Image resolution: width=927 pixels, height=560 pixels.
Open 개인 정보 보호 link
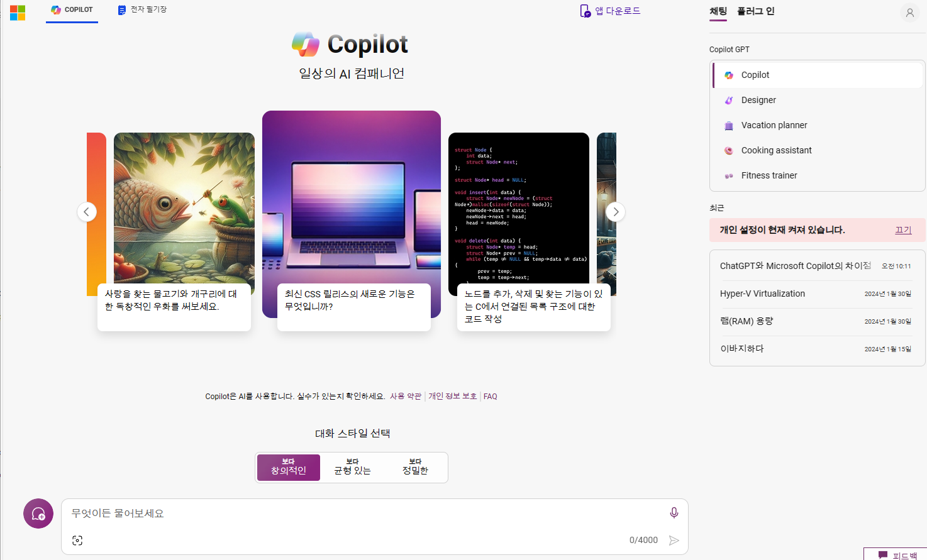(x=452, y=397)
